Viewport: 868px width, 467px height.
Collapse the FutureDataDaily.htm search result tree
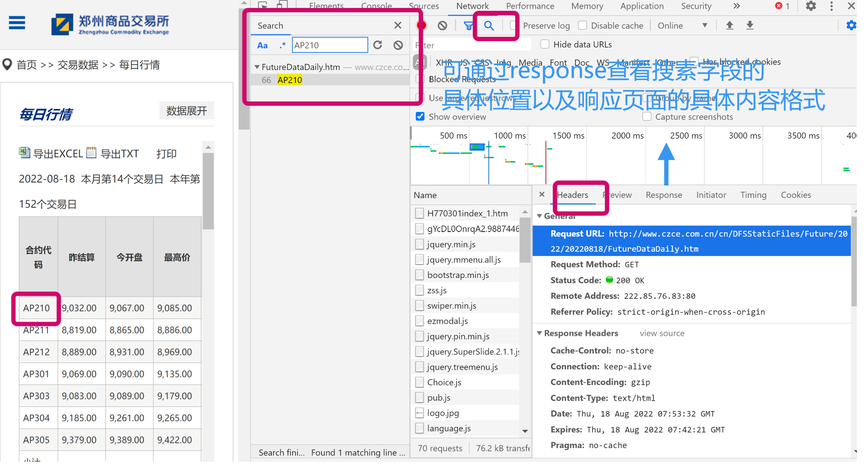(257, 67)
